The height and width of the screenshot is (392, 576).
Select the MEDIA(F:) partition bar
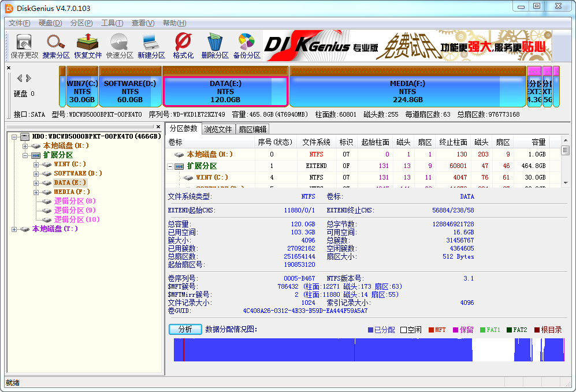pos(407,87)
